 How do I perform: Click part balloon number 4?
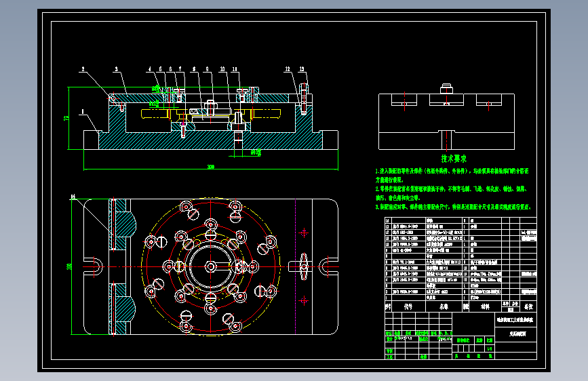150,69
